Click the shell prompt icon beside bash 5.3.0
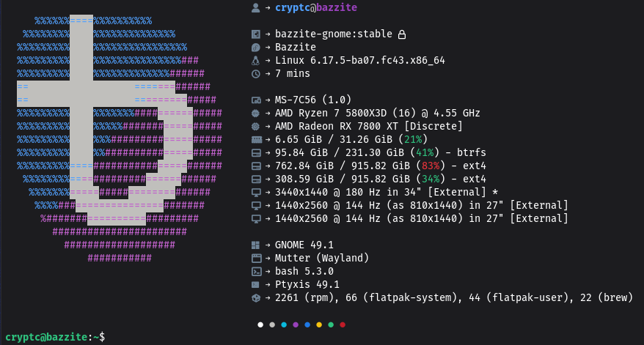The height and width of the screenshot is (345, 644). click(256, 271)
